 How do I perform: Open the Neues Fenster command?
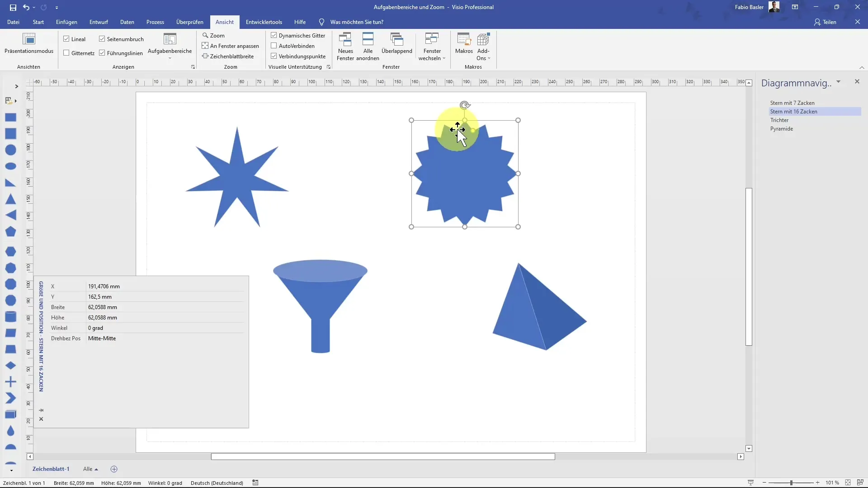pyautogui.click(x=345, y=47)
